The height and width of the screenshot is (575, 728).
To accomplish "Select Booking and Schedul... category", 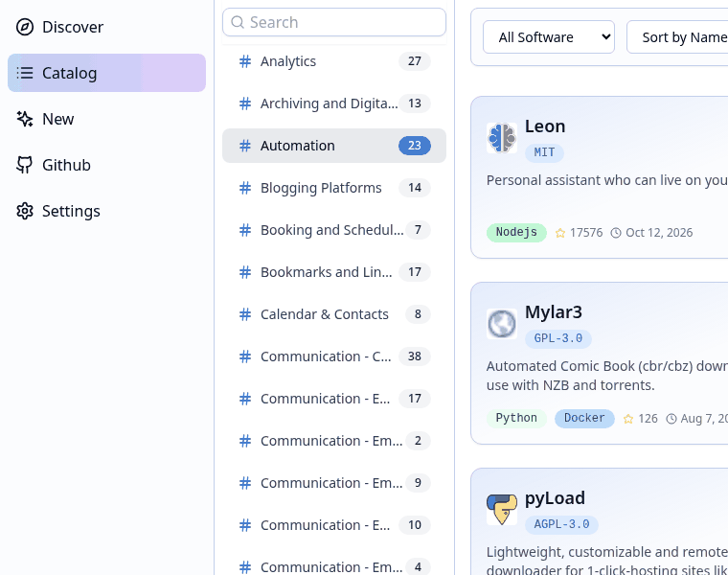I will 333,230.
